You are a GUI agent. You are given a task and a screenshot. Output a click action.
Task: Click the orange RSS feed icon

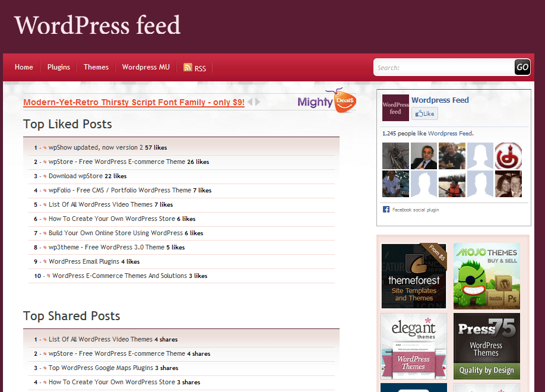tap(188, 68)
